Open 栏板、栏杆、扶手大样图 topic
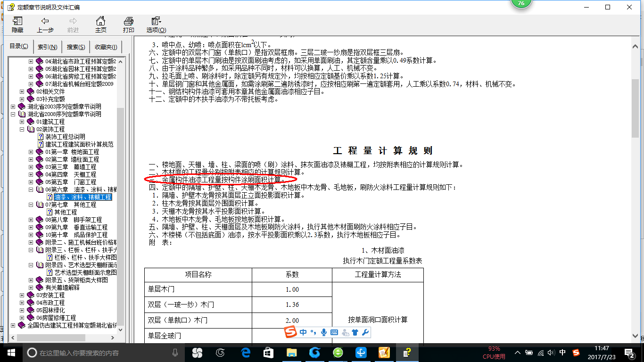The image size is (644, 362). 85,257
